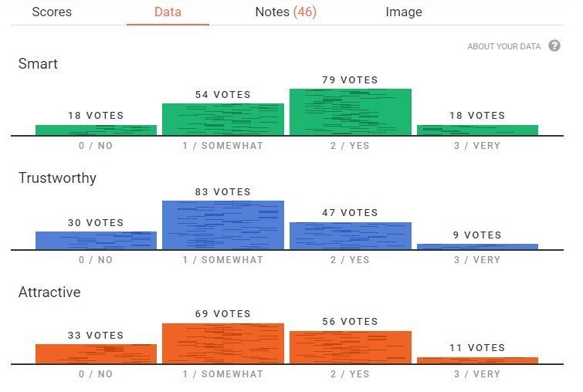Select the Trustworthy 30 votes bar

pyautogui.click(x=96, y=240)
